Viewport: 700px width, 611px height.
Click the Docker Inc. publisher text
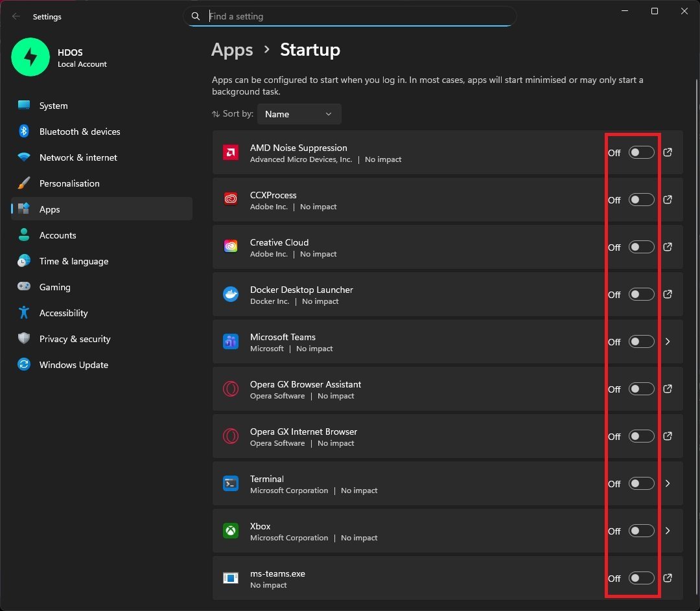(x=270, y=302)
